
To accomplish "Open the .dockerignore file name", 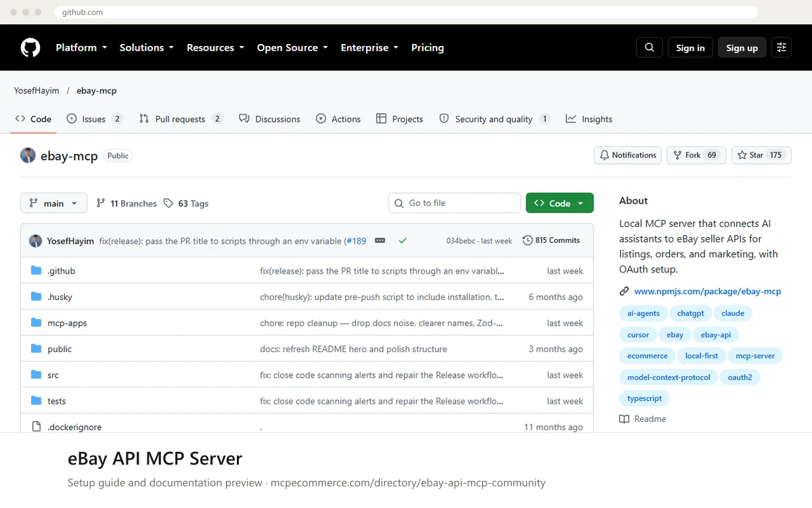I will 74,427.
